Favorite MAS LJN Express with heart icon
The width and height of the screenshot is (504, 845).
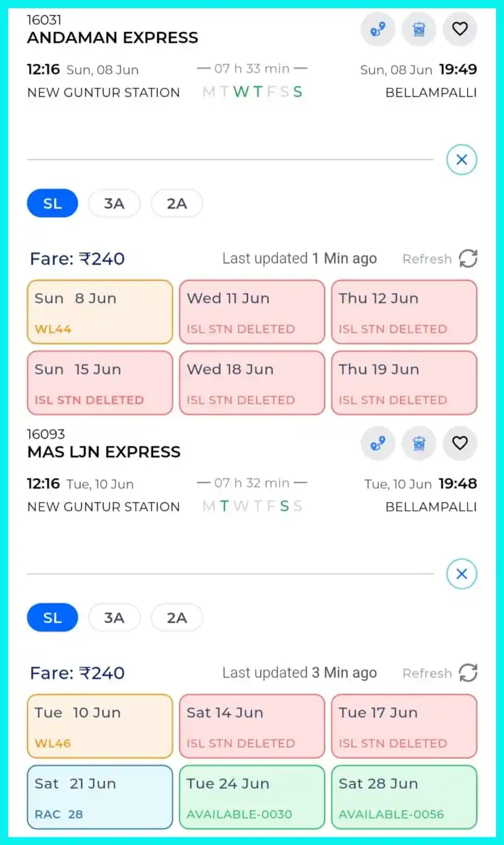coord(460,443)
